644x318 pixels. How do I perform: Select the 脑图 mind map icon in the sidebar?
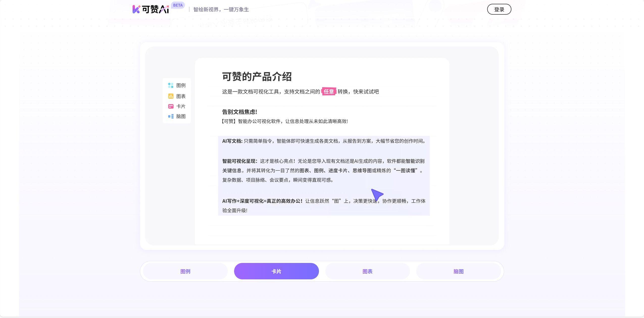click(171, 116)
